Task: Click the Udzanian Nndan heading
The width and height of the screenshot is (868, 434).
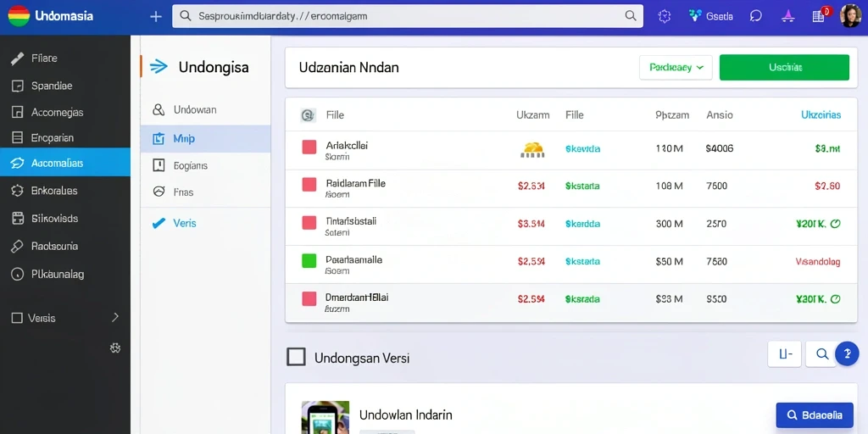Action: coord(348,68)
